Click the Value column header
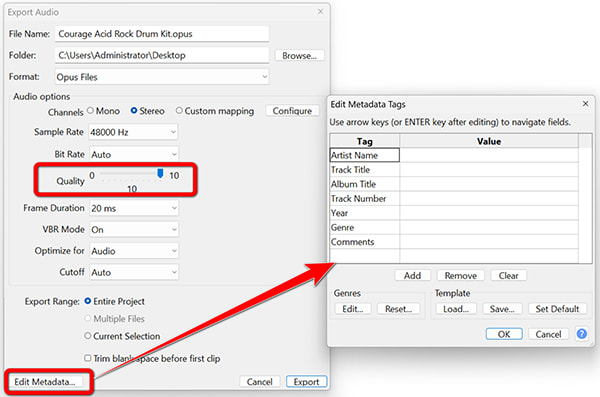This screenshot has width=600, height=397. [489, 141]
